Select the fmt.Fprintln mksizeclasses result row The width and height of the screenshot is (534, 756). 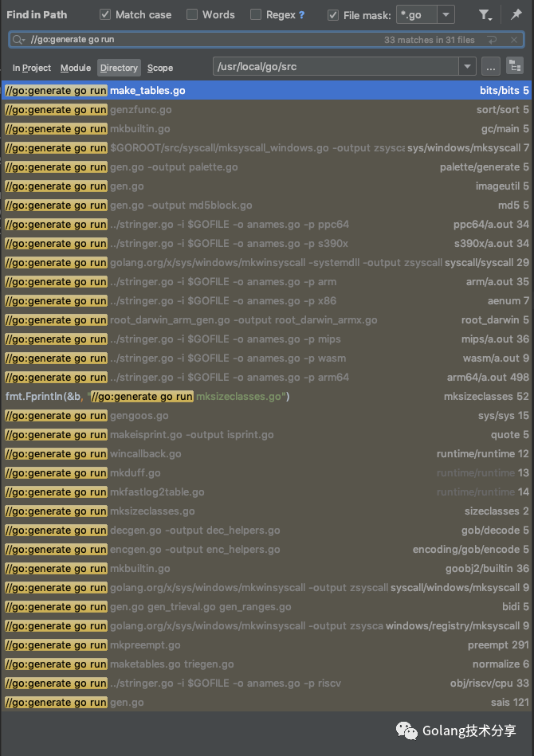[x=266, y=397]
